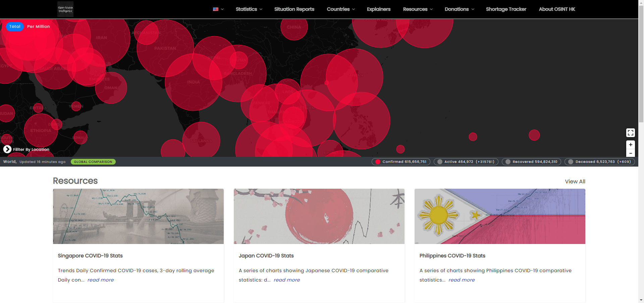The image size is (644, 303).
Task: Open Situation Reports page
Action: tap(294, 9)
